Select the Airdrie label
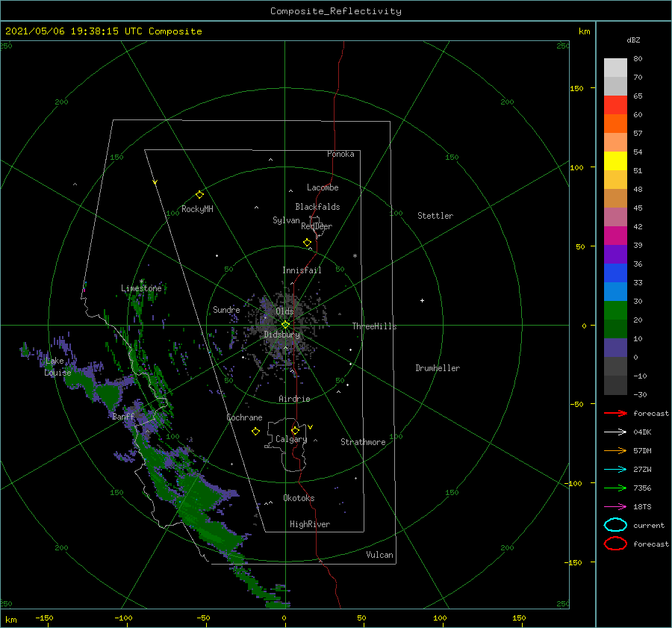672x628 pixels. pyautogui.click(x=294, y=399)
